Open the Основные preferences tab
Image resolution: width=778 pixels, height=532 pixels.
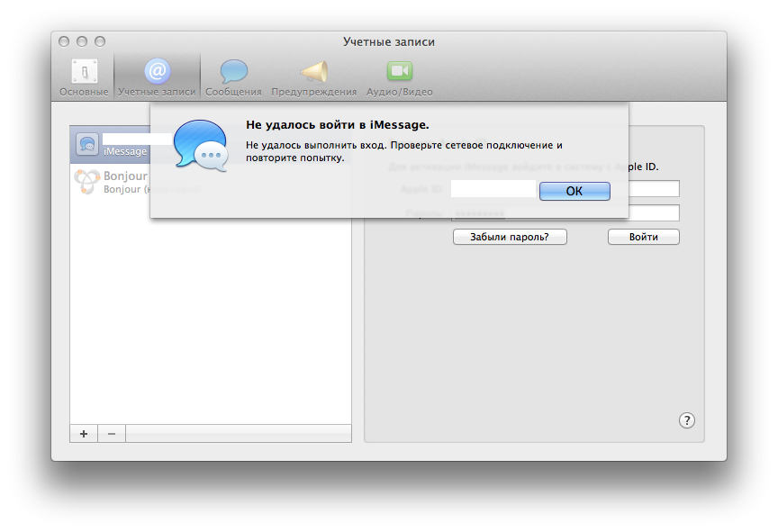[x=84, y=77]
